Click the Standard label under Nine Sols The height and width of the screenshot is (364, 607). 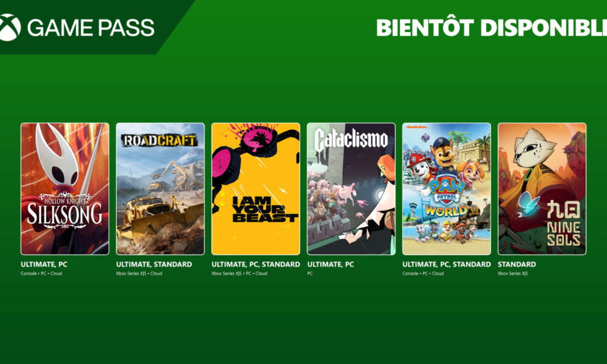coord(517,265)
